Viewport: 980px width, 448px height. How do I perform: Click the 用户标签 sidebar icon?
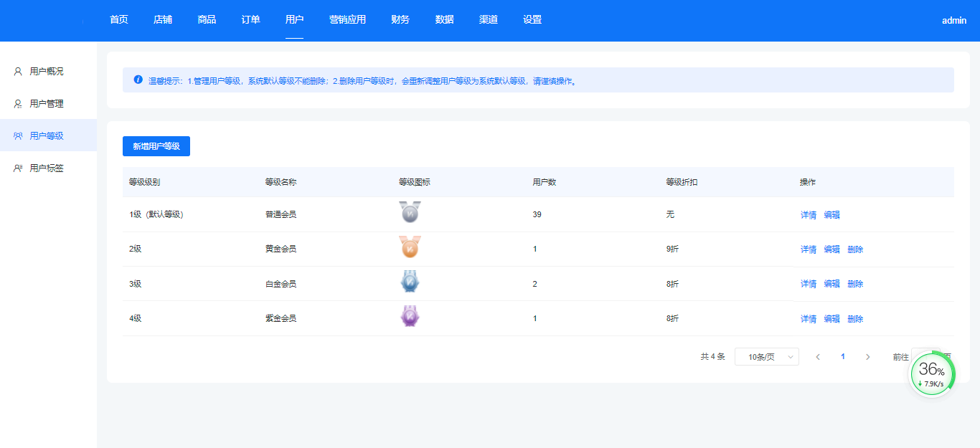(x=19, y=168)
